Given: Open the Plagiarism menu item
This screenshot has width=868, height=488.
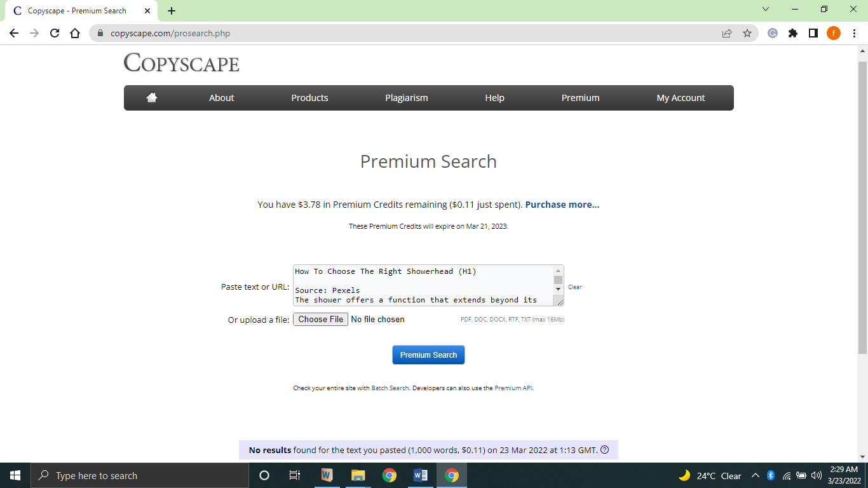Looking at the screenshot, I should 406,98.
